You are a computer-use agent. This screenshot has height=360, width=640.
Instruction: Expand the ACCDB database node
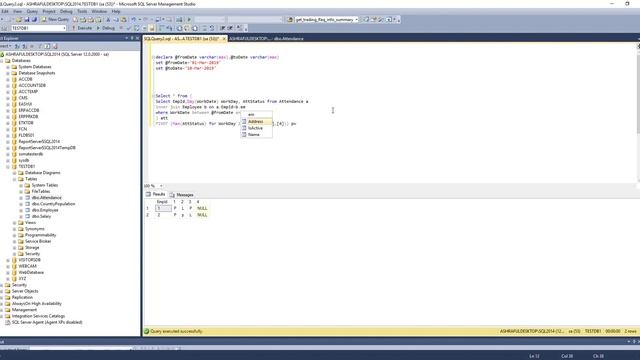click(8, 79)
